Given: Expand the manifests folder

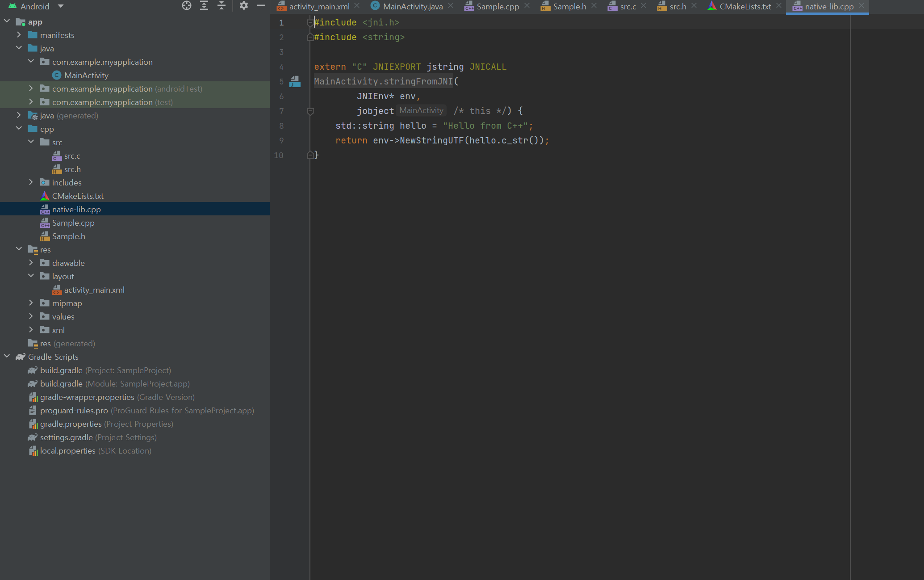Looking at the screenshot, I should (x=19, y=35).
